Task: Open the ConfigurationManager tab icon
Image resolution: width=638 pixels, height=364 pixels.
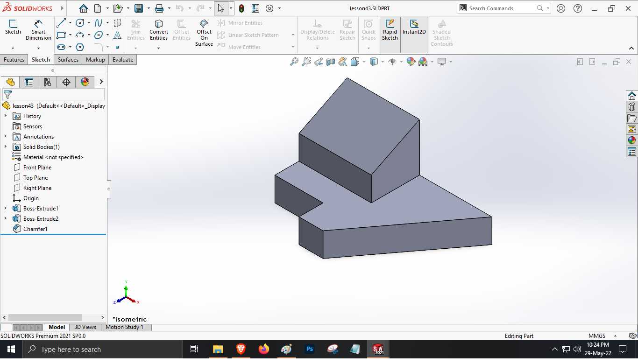Action: pos(47,82)
